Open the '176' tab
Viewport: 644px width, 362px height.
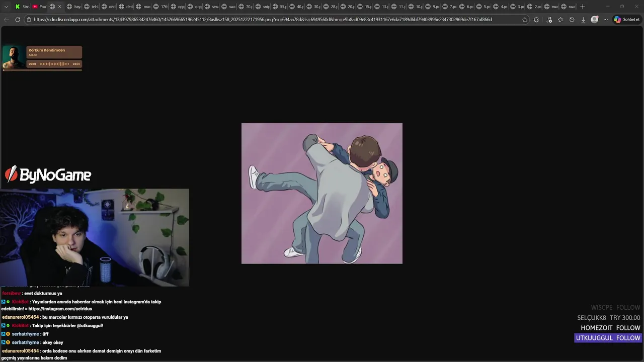160,7
